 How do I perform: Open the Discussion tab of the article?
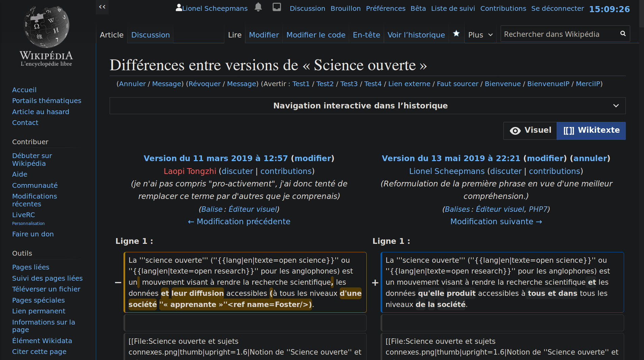150,35
